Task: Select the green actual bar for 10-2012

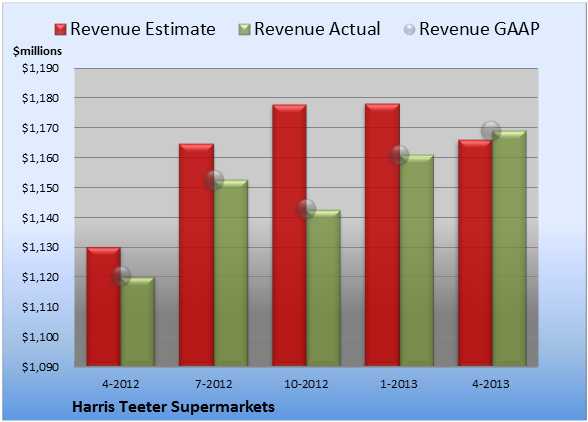Action: (x=323, y=288)
